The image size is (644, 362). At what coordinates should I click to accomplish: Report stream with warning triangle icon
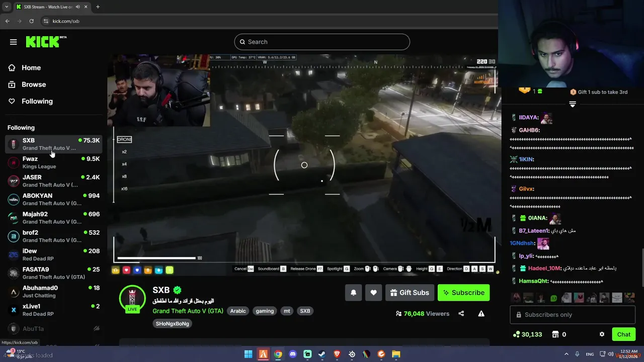coord(481,314)
